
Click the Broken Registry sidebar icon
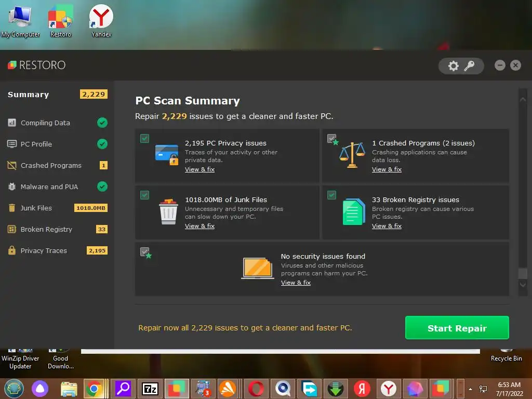[x=12, y=229]
